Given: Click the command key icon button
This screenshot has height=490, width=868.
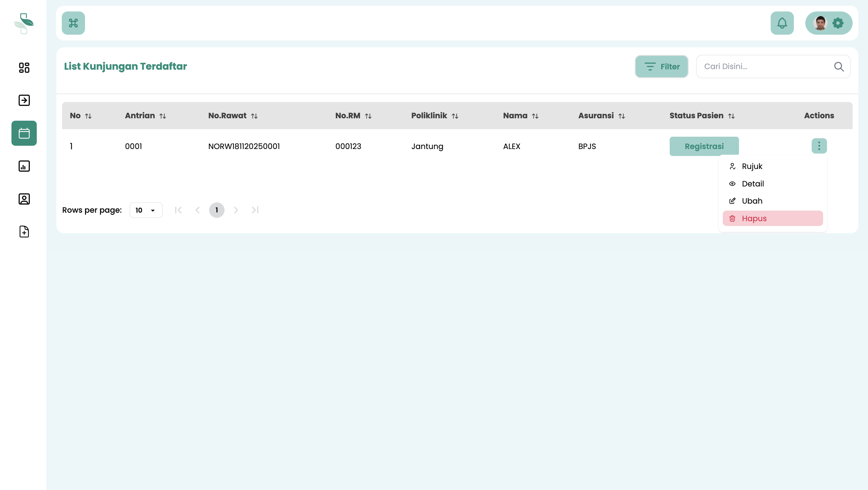Looking at the screenshot, I should [73, 23].
